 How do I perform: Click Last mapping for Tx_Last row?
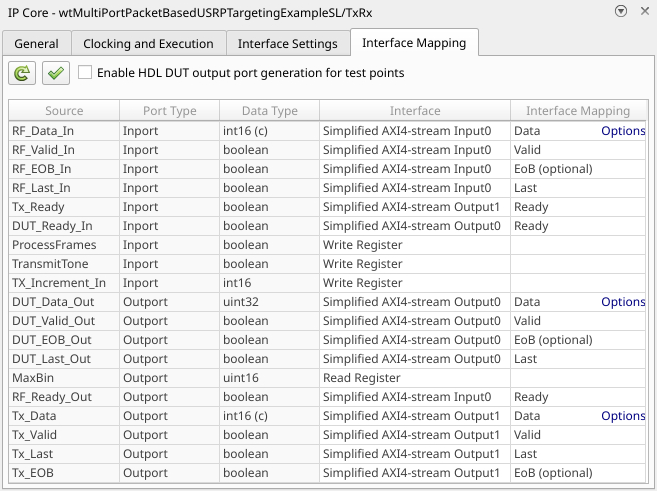coord(578,454)
